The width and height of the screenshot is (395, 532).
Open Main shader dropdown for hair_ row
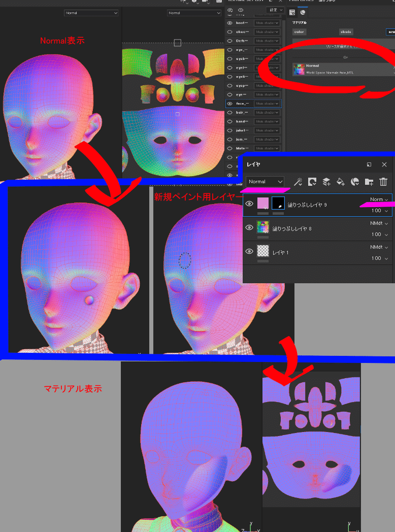point(267,113)
